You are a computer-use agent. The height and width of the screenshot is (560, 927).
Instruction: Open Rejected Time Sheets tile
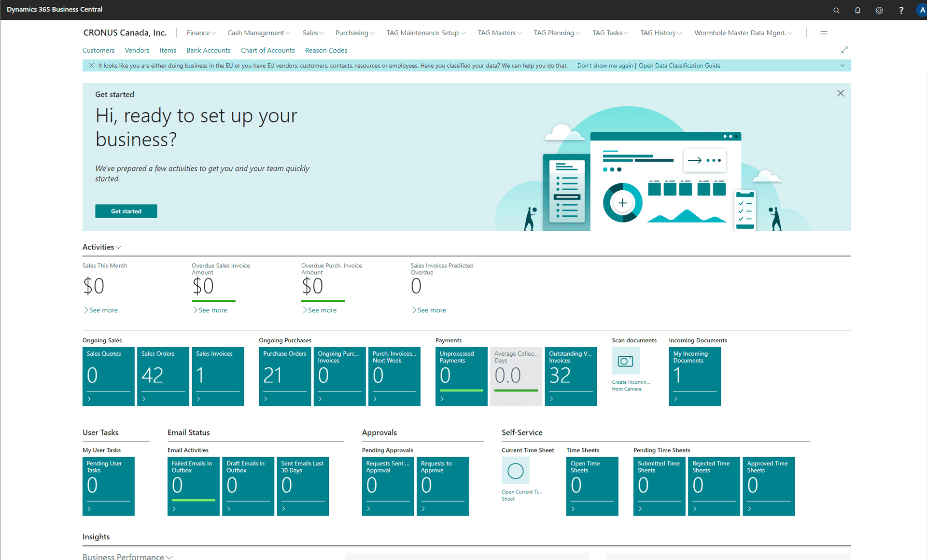(714, 486)
